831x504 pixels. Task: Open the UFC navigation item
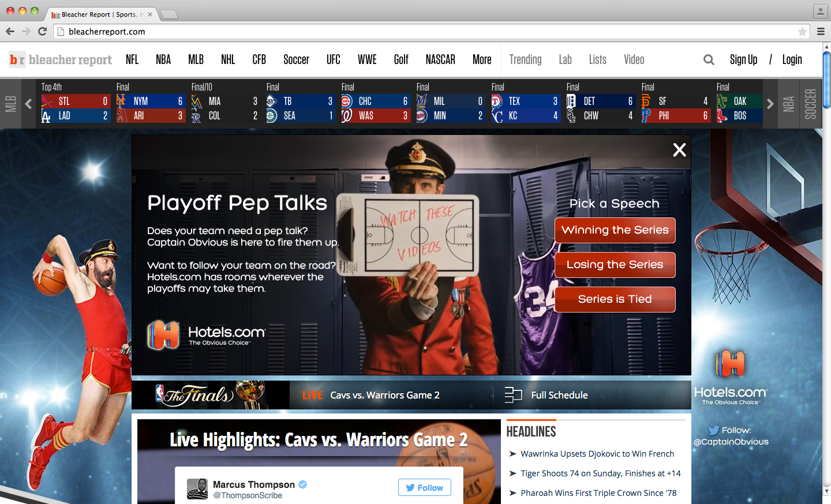[x=334, y=59]
